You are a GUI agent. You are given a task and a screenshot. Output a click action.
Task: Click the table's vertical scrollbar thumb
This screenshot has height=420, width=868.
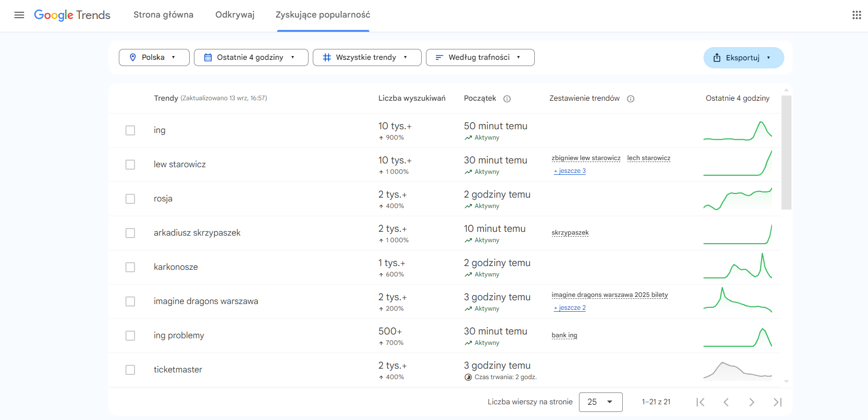(x=786, y=152)
